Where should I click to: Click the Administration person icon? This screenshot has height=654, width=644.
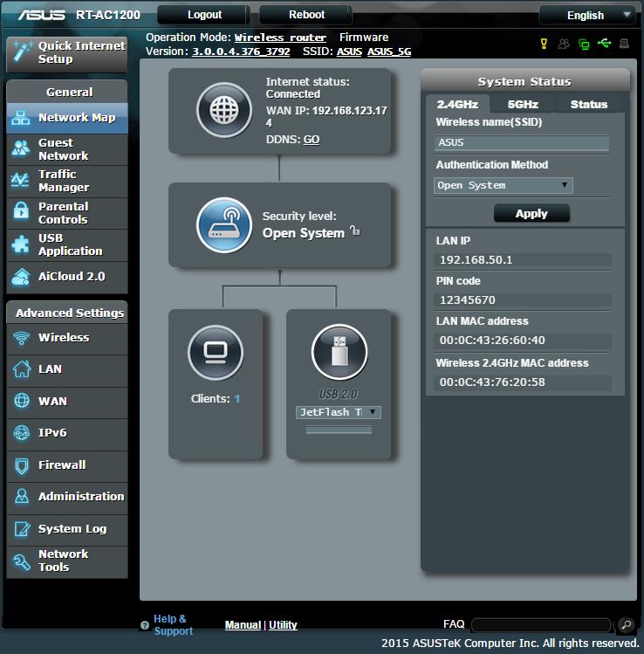pyautogui.click(x=21, y=496)
